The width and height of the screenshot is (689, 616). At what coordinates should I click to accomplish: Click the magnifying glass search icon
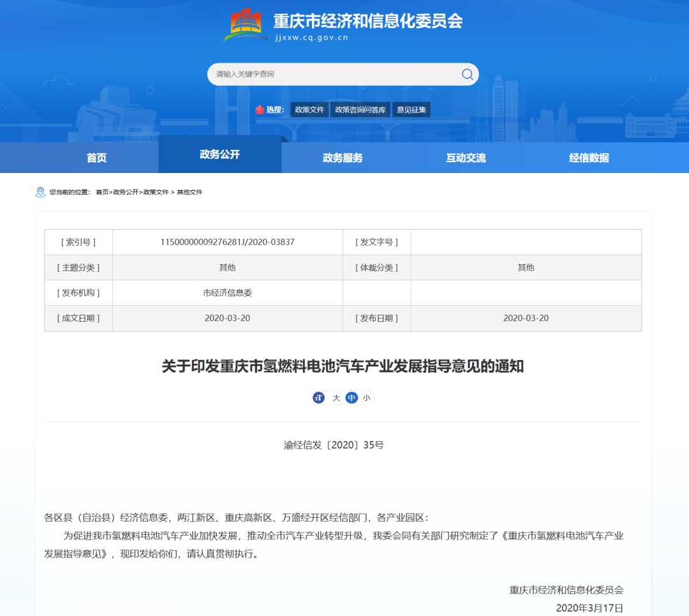point(467,74)
